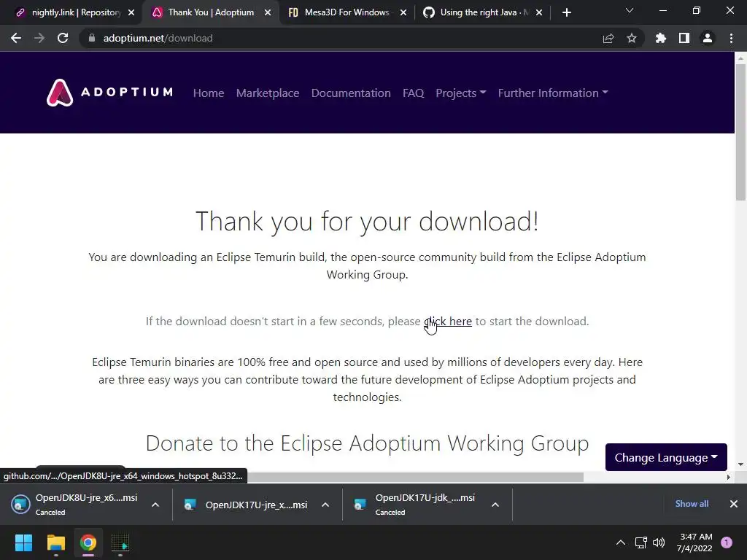Viewport: 747px width, 560px height.
Task: Expand options for OpenJDK8U-jre download
Action: (x=155, y=505)
